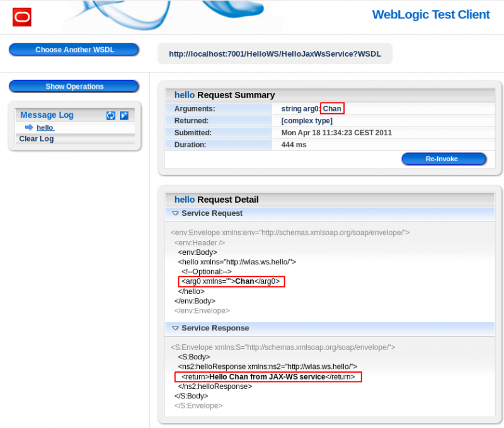
Task: Click the red Oracle logo icon
Action: (x=22, y=17)
